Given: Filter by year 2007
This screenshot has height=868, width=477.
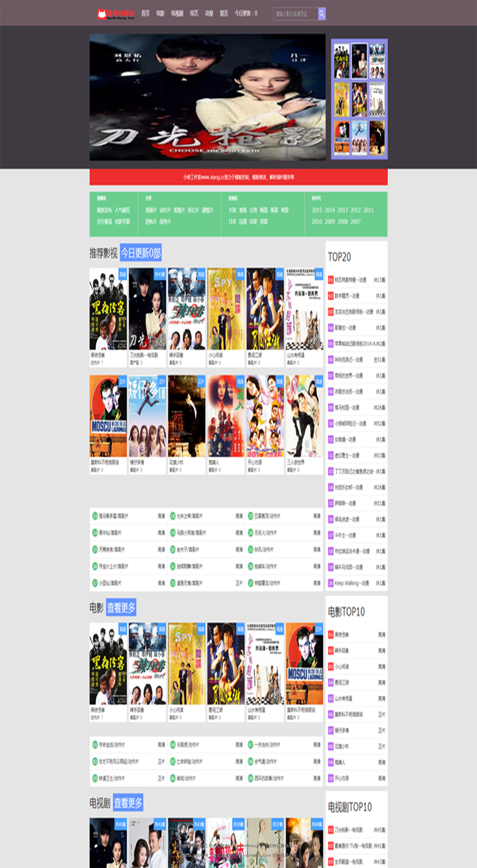Looking at the screenshot, I should [356, 221].
